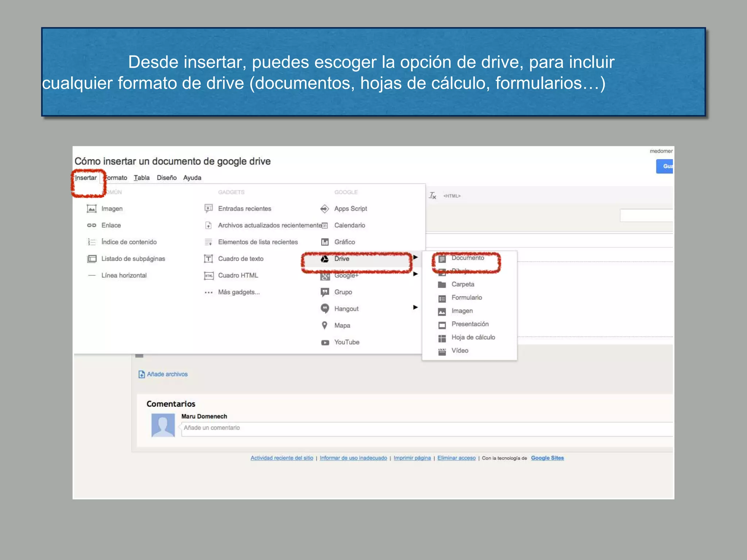Click the YouTube play icon

[325, 342]
